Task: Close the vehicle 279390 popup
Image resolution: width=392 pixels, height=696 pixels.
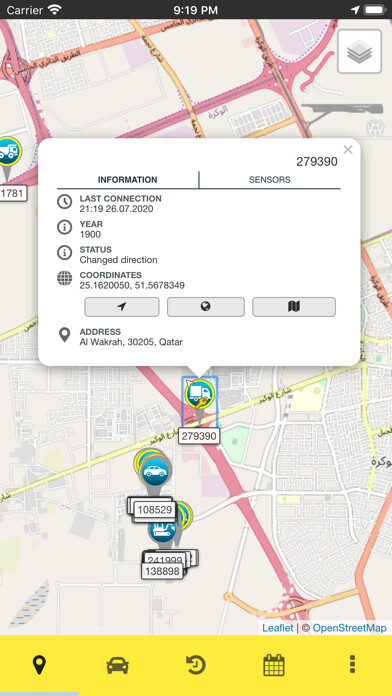Action: pyautogui.click(x=348, y=150)
